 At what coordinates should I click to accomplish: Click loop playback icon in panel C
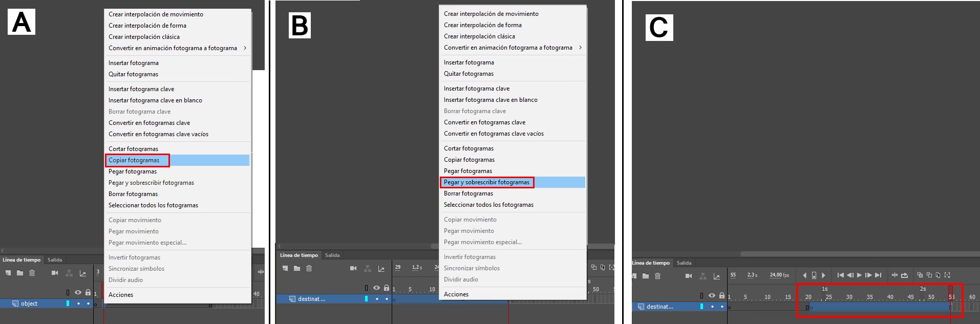pyautogui.click(x=904, y=275)
